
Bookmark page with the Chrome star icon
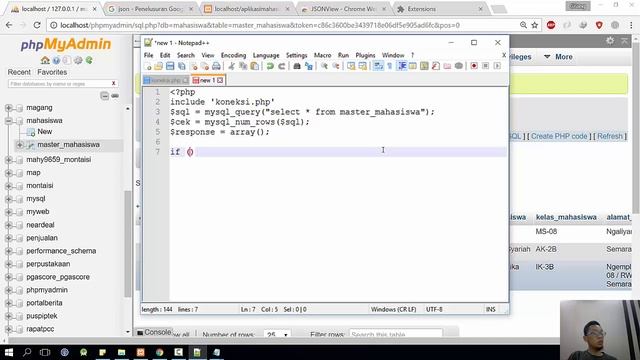pos(535,25)
